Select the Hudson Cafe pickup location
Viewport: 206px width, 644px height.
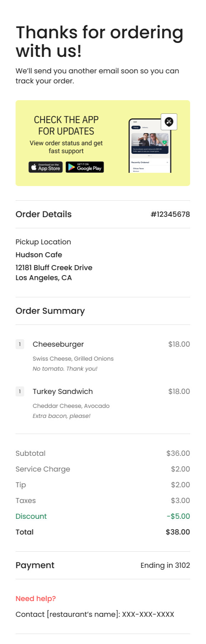39,255
